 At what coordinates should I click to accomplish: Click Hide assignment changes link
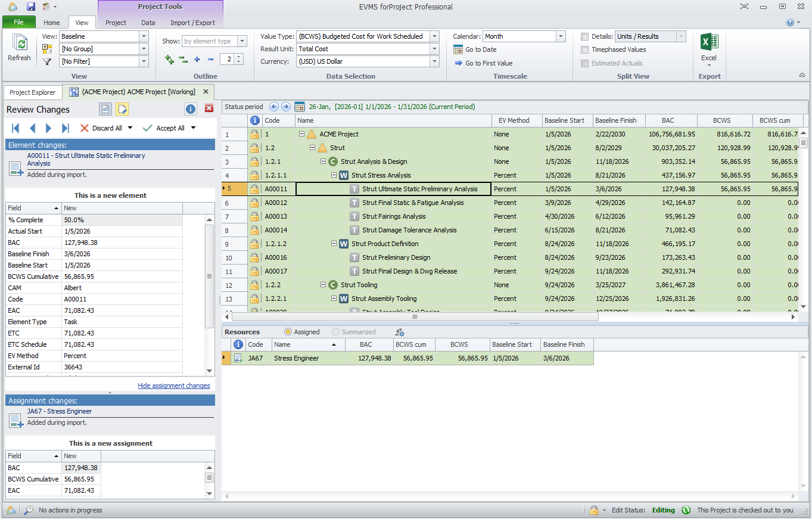click(174, 386)
